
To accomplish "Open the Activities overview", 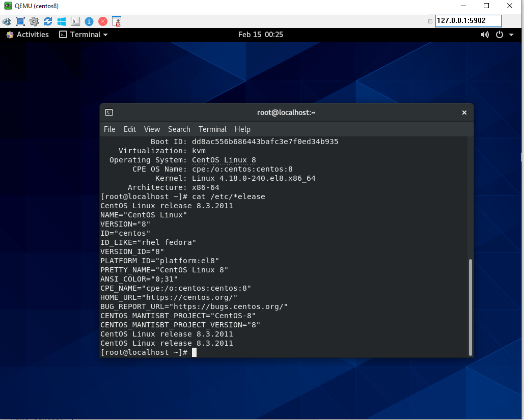I will [27, 35].
